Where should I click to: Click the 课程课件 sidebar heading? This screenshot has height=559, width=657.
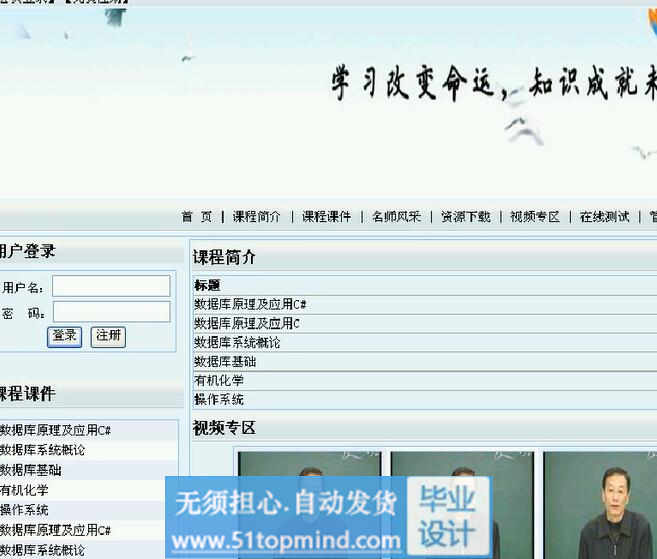tap(28, 394)
